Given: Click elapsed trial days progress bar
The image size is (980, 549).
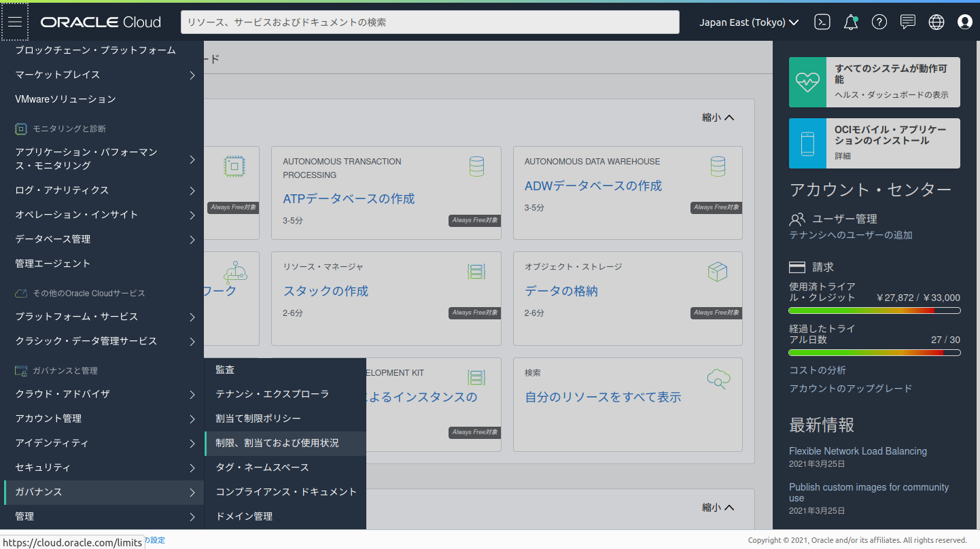Looking at the screenshot, I should click(875, 353).
